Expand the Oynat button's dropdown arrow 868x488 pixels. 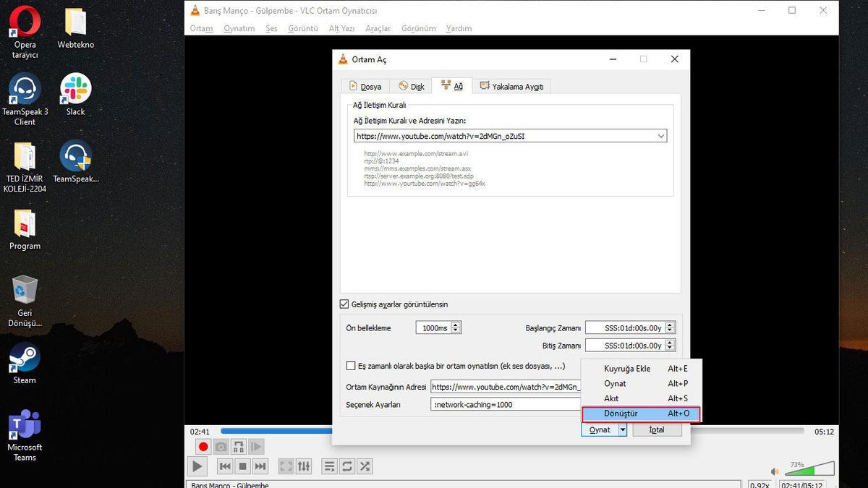(622, 429)
